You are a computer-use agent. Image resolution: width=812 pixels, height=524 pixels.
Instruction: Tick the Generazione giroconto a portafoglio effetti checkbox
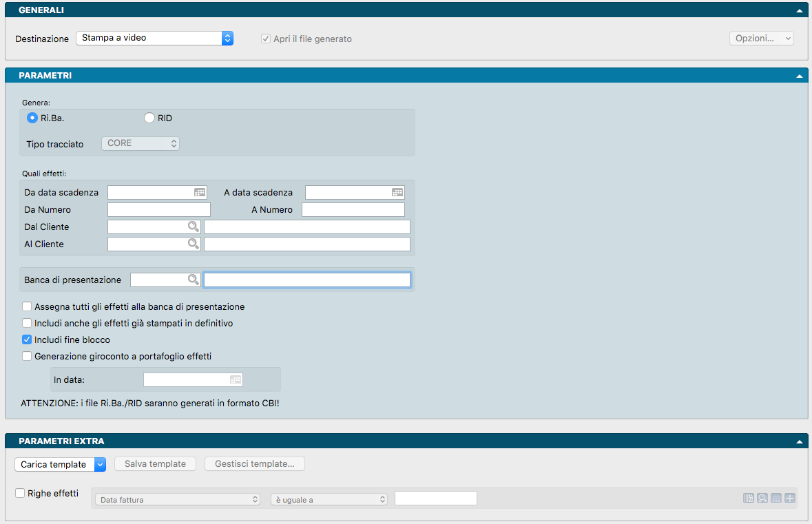click(x=27, y=357)
